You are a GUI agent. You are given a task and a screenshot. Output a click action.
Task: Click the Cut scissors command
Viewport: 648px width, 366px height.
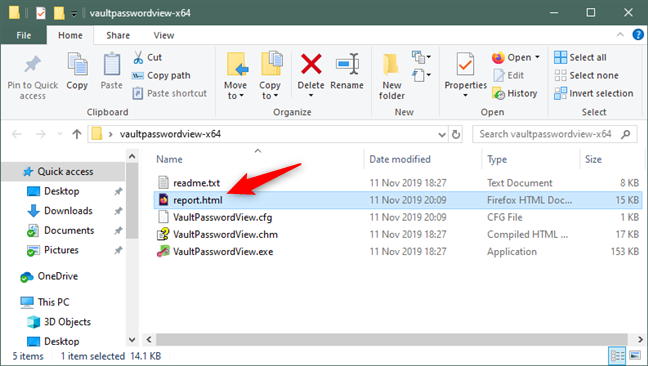pos(148,57)
